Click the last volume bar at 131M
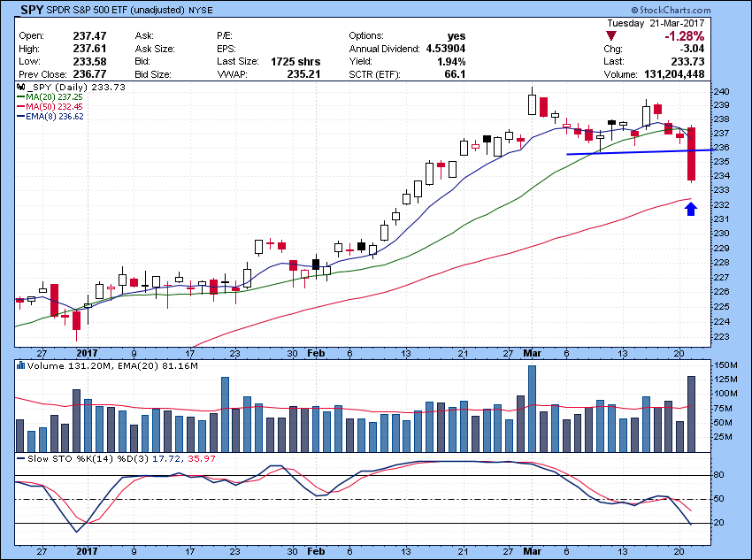The width and height of the screenshot is (752, 560). pyautogui.click(x=691, y=414)
